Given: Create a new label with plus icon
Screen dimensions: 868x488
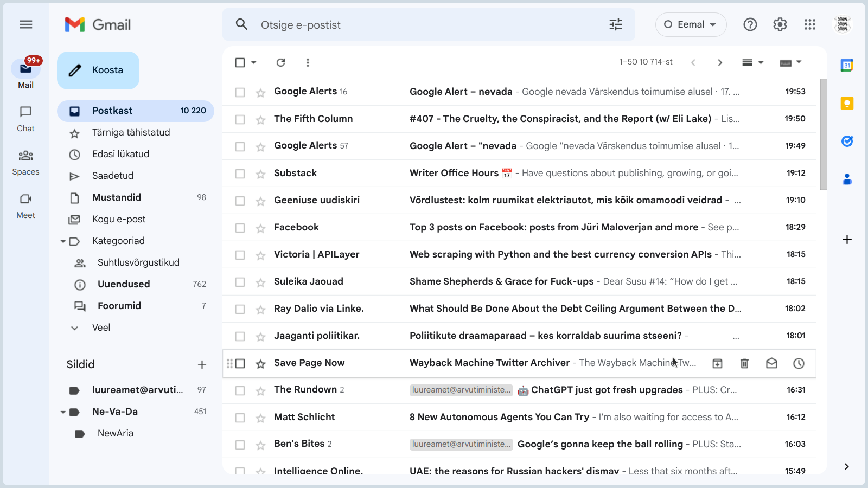Looking at the screenshot, I should [202, 364].
